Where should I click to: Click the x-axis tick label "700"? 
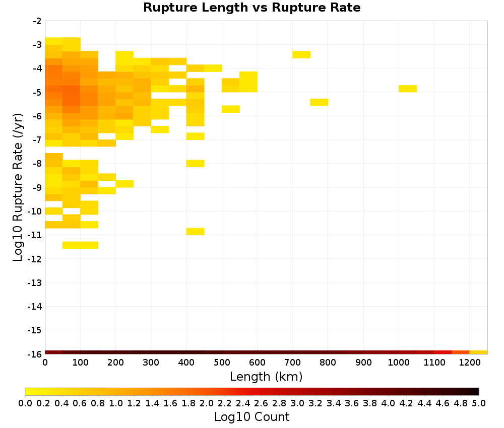point(292,363)
